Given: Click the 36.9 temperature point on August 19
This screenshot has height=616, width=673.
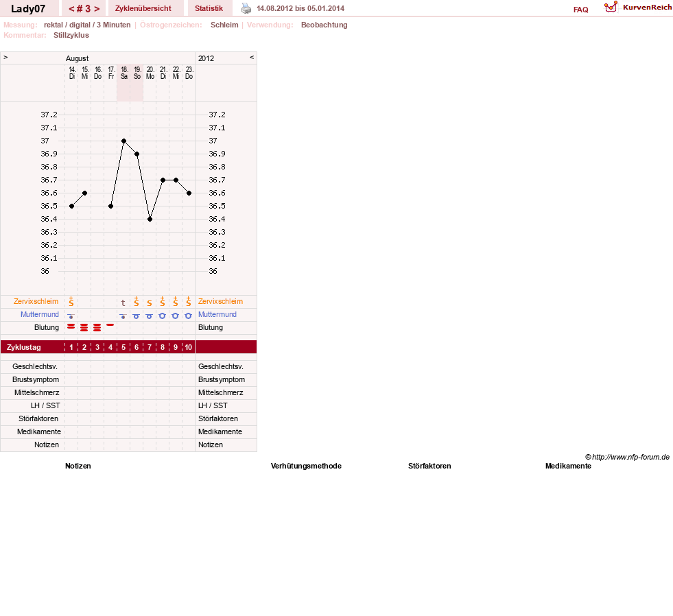Looking at the screenshot, I should click(137, 154).
